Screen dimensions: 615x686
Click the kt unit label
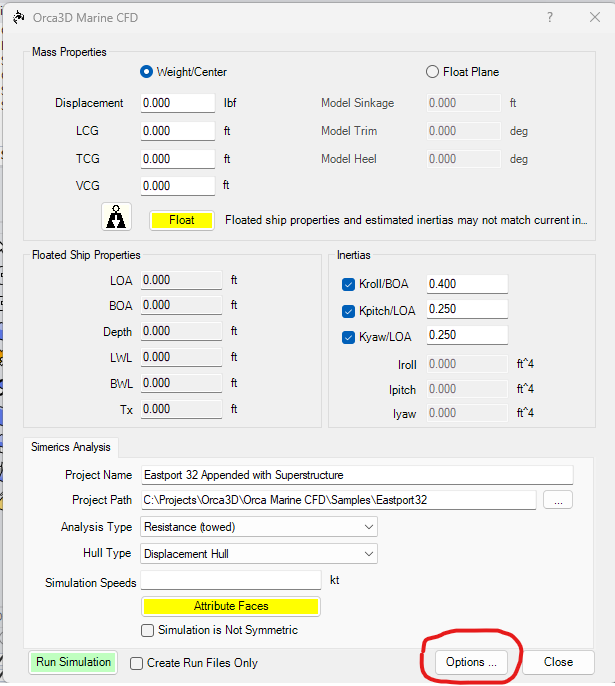click(335, 581)
